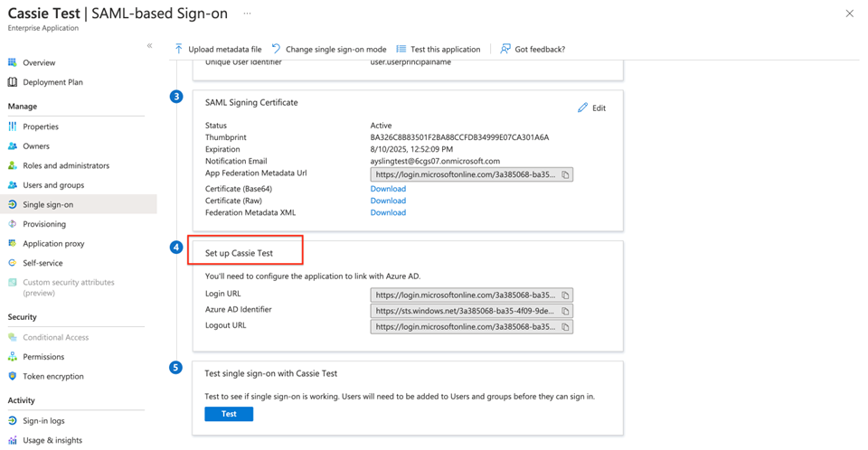868x450 pixels.
Task: Download the Certificate (Base64)
Action: click(388, 189)
